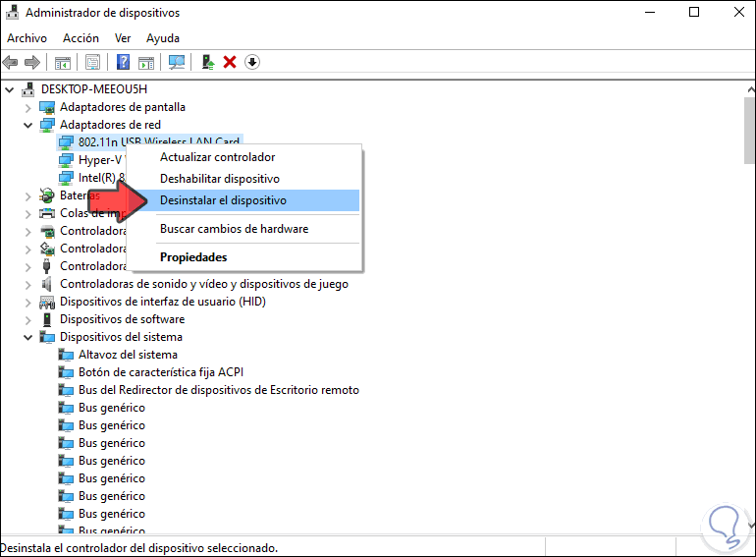Click the Back arrow toolbar icon

click(x=10, y=62)
